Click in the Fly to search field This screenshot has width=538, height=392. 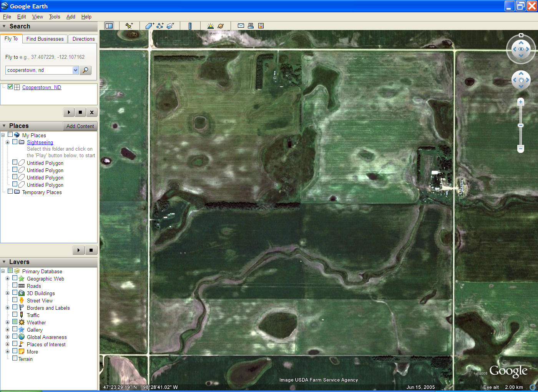pyautogui.click(x=39, y=70)
